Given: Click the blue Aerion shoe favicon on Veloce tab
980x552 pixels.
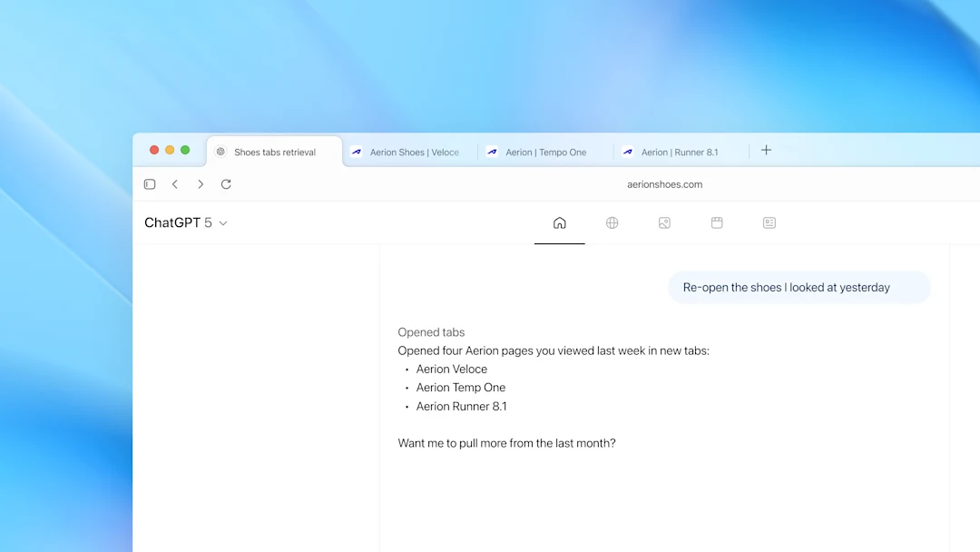Looking at the screenshot, I should (x=358, y=152).
